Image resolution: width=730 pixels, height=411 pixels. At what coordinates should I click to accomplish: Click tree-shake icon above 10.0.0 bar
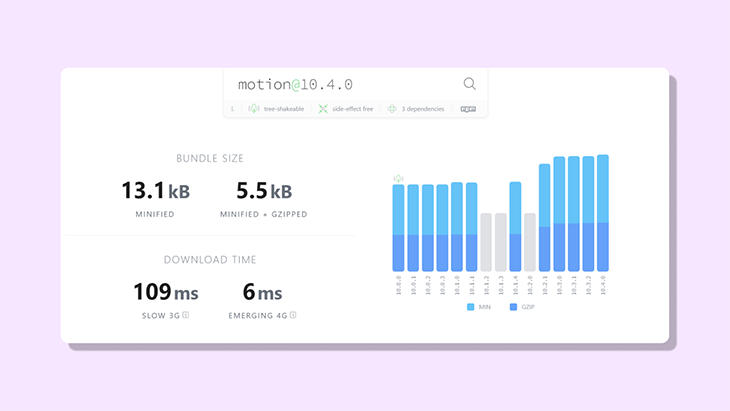tap(398, 178)
